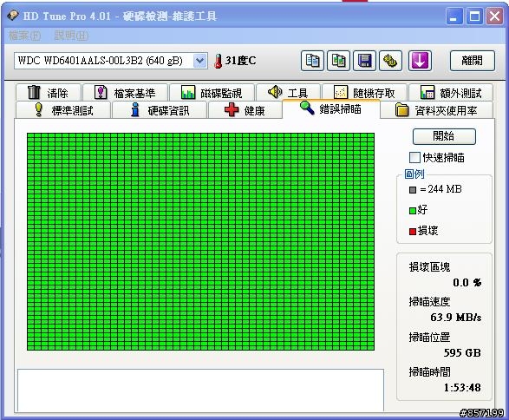Image resolution: width=509 pixels, height=420 pixels.
Task: Enable the 快速掃瞄 quick scan checkbox
Action: point(414,158)
